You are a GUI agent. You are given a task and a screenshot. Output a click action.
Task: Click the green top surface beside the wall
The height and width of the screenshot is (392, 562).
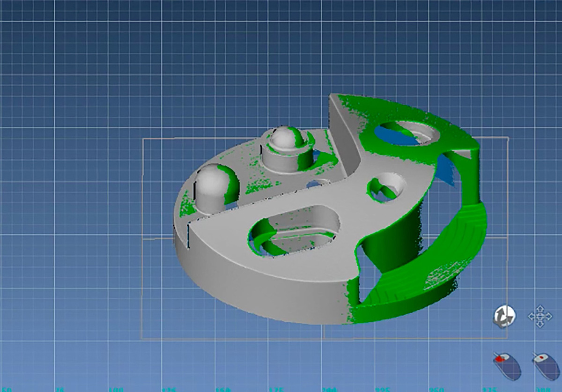pos(356,105)
